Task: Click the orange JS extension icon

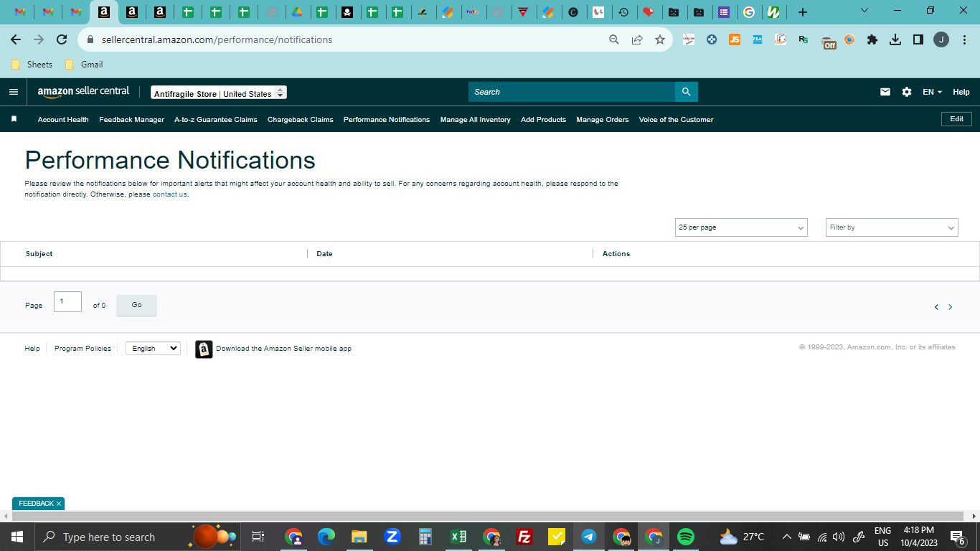Action: tap(735, 39)
